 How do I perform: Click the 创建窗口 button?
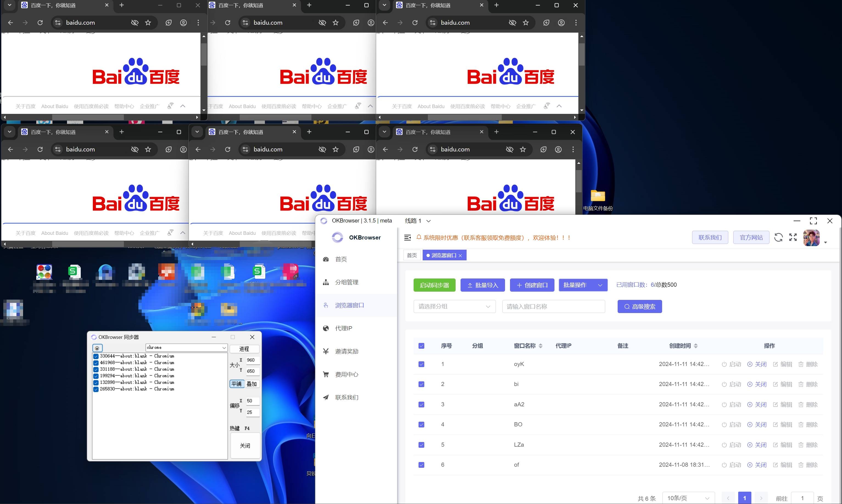click(532, 285)
